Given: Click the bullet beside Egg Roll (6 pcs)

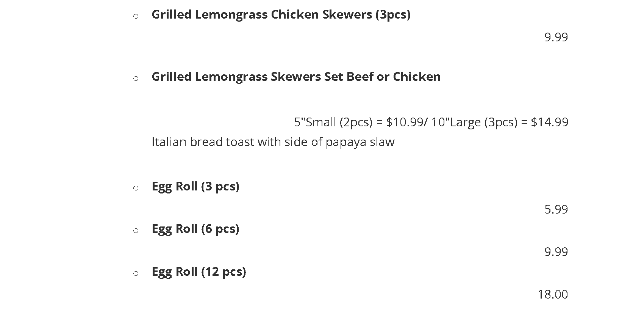Looking at the screenshot, I should (x=136, y=231).
